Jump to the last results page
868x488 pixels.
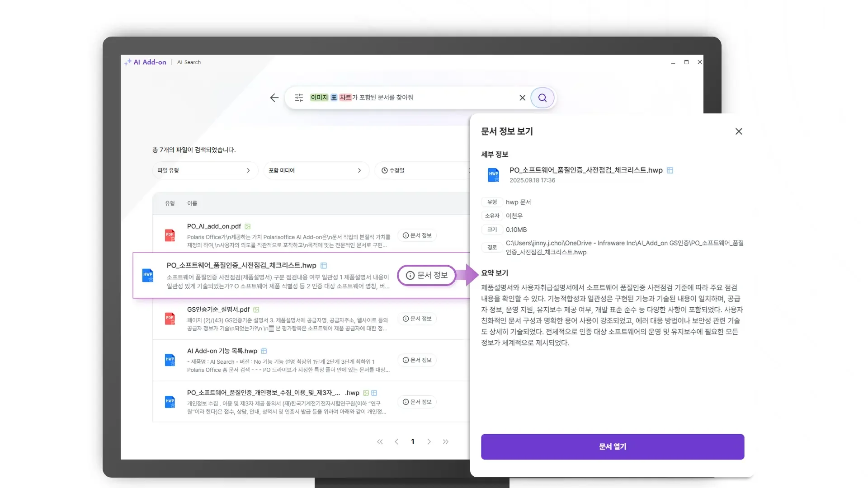click(x=446, y=442)
